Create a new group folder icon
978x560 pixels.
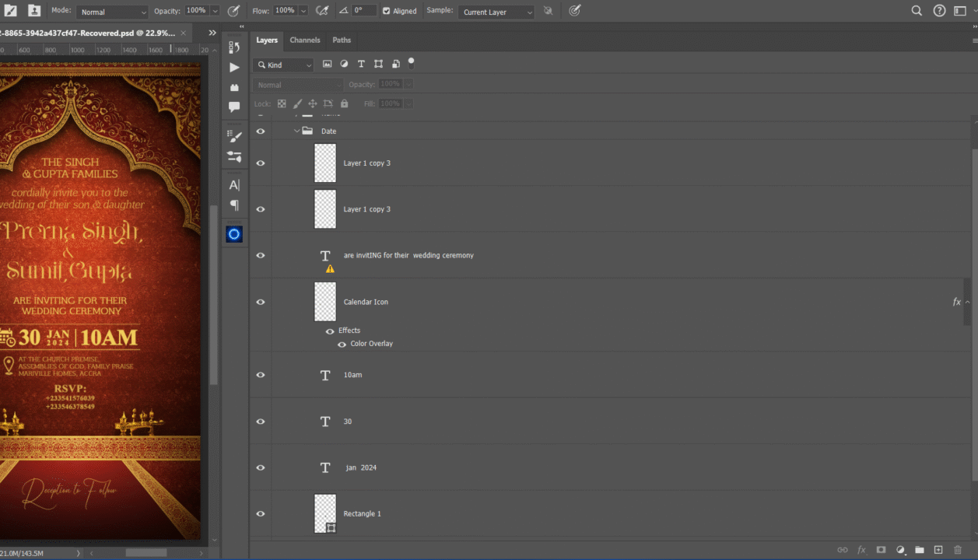(919, 550)
